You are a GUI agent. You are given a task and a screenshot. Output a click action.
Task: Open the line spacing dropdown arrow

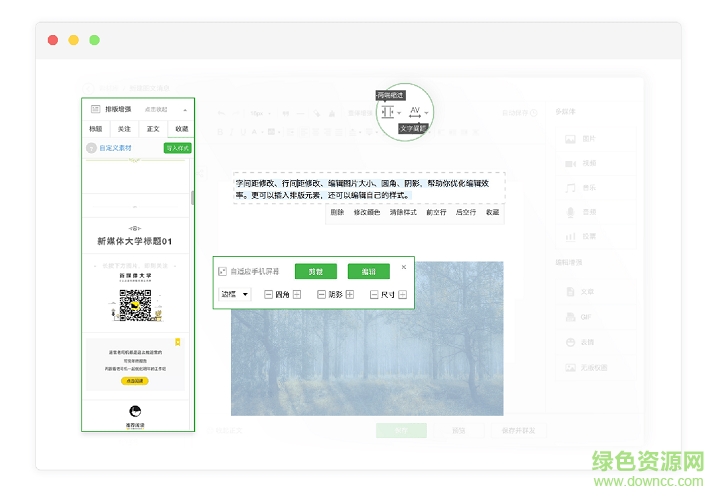[399, 113]
